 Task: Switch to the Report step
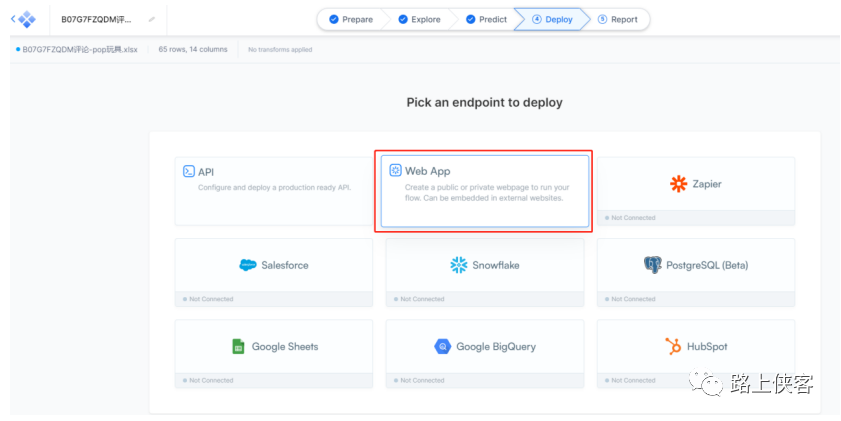617,19
